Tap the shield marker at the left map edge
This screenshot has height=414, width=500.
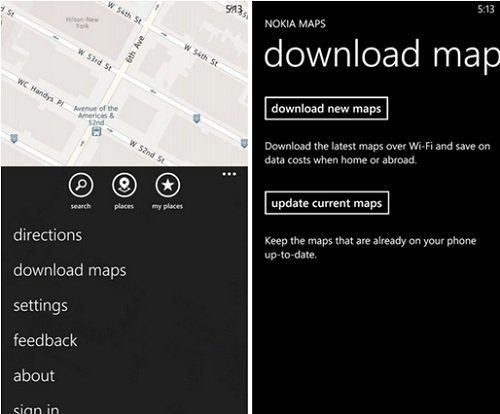(14, 138)
